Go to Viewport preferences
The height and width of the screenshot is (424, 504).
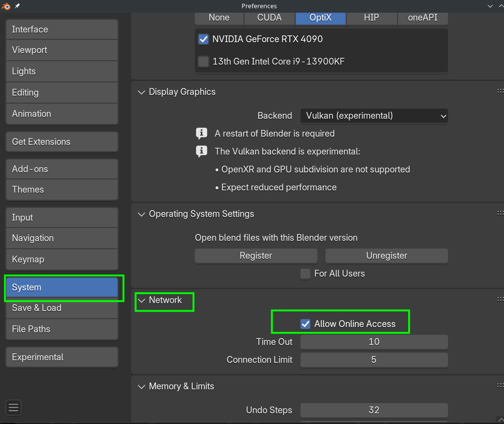62,50
